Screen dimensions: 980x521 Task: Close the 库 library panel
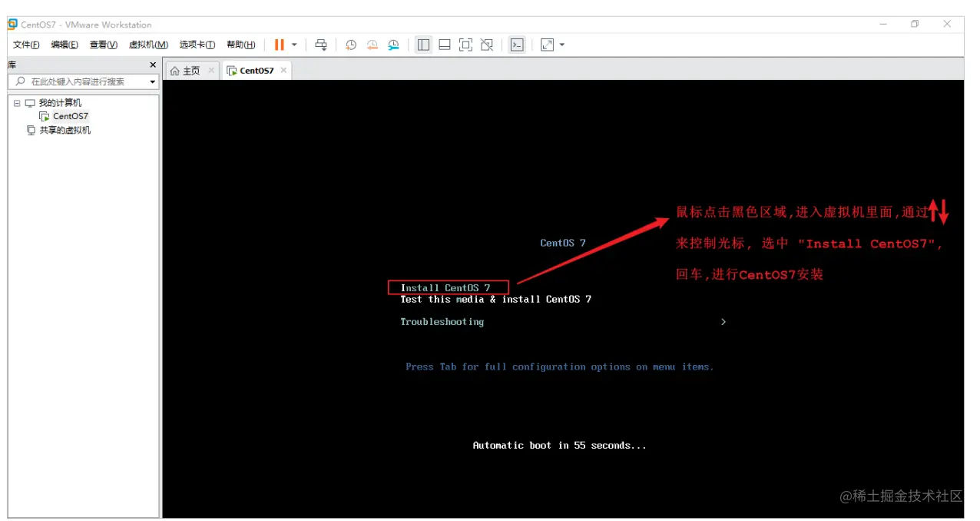pos(153,65)
